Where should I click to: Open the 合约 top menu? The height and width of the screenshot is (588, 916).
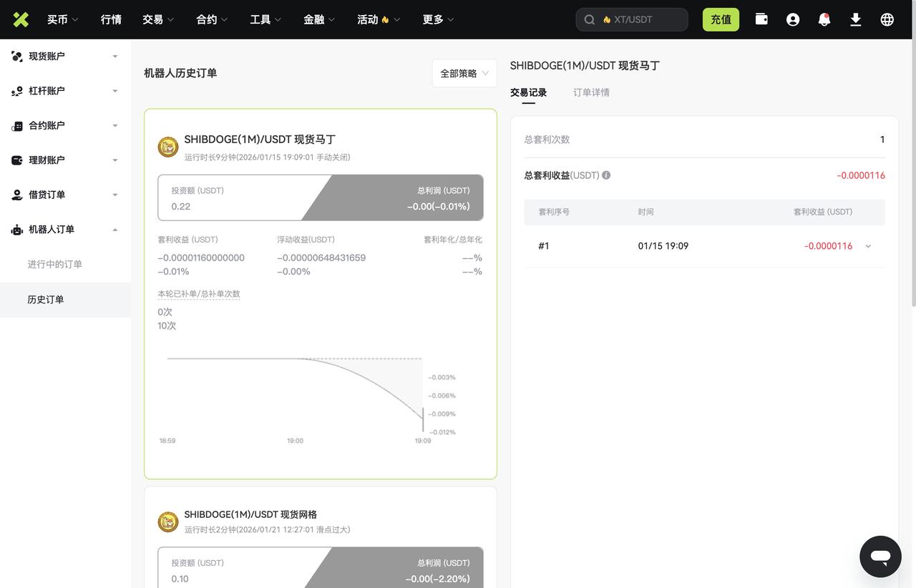(x=213, y=19)
